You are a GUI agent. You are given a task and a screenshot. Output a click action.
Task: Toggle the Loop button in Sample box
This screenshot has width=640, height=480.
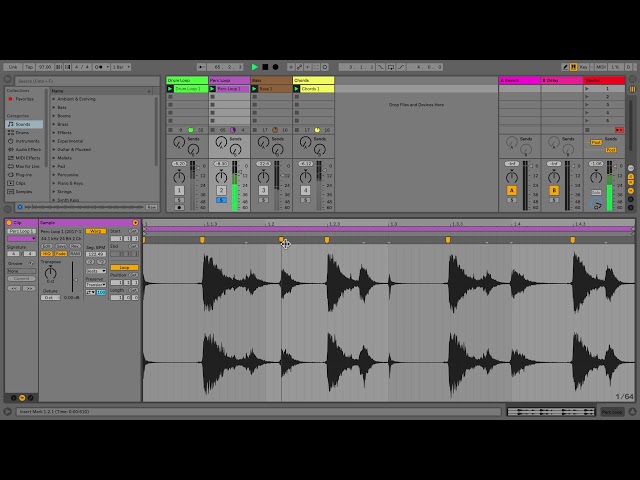coord(124,267)
